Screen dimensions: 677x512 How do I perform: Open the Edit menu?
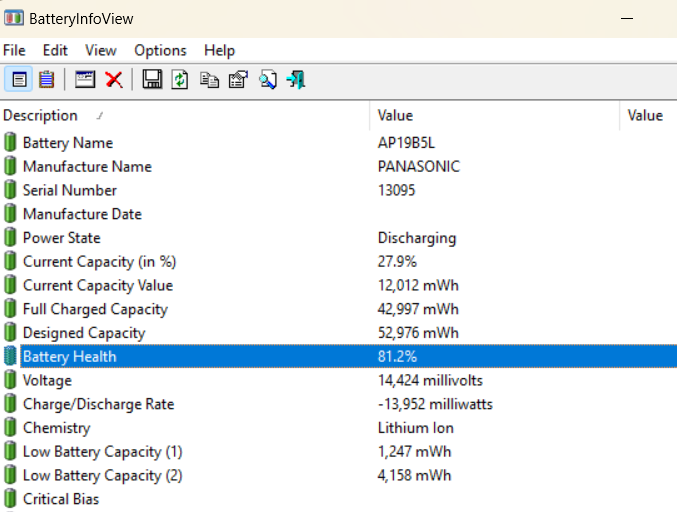tap(55, 51)
